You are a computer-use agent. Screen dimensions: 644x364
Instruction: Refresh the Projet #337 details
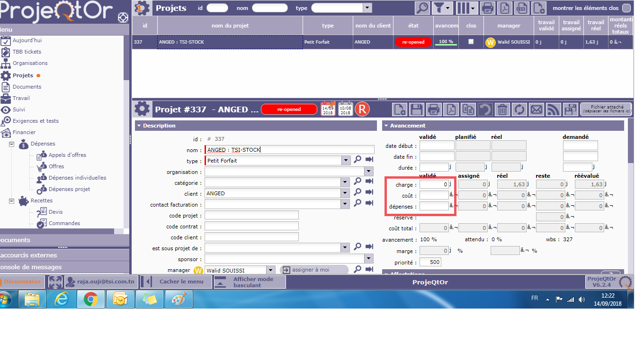519,109
